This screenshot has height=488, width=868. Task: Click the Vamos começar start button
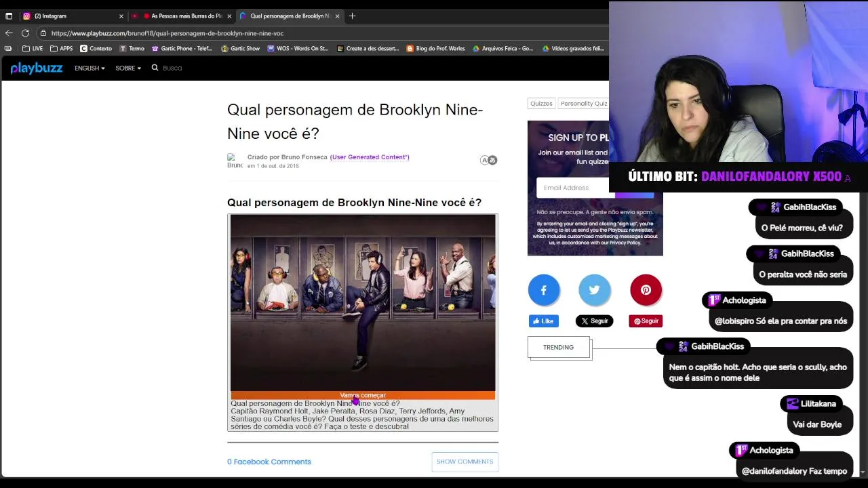363,395
